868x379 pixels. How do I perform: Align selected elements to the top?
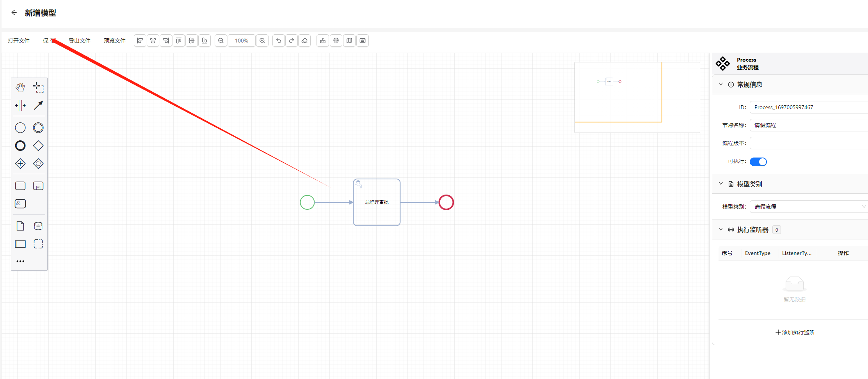click(179, 41)
